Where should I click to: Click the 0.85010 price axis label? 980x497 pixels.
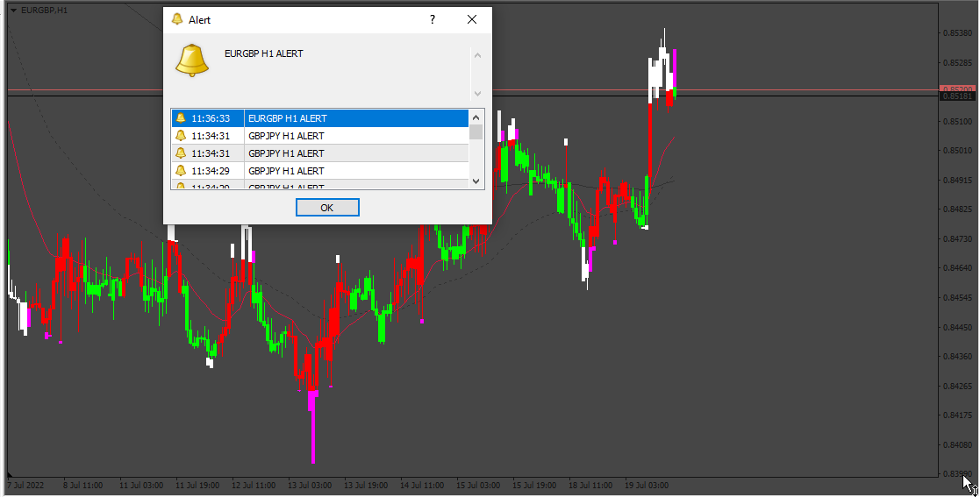pyautogui.click(x=957, y=151)
